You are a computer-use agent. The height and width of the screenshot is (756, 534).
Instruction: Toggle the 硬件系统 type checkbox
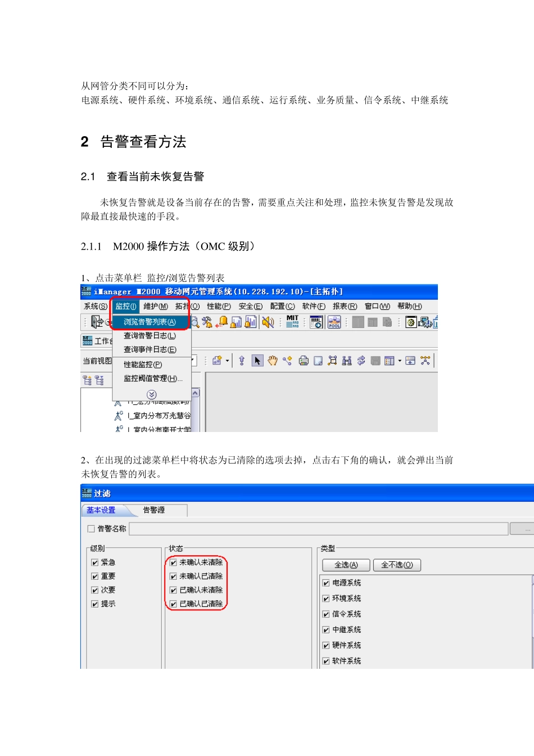[x=326, y=646]
